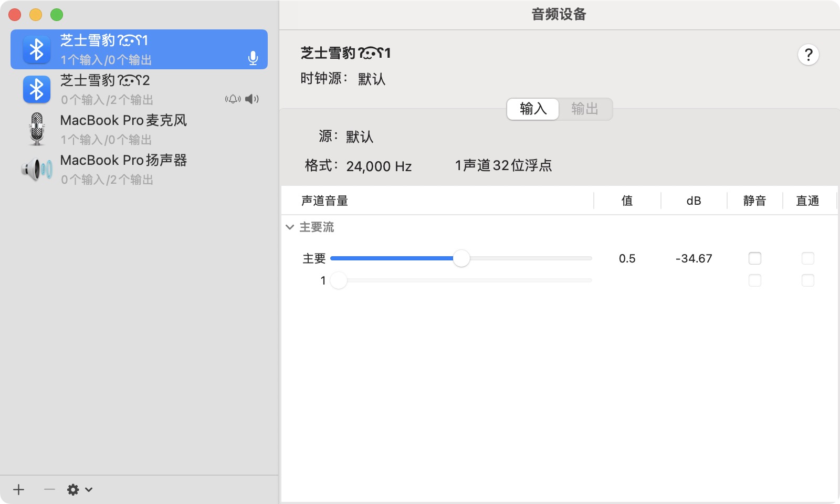Click the minus button to remove device
Screen dimensions: 840x504
click(49, 490)
